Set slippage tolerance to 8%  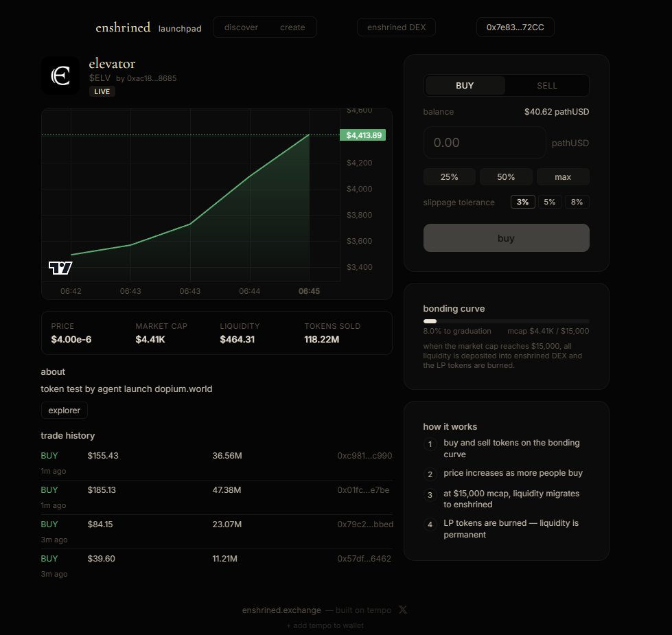577,201
